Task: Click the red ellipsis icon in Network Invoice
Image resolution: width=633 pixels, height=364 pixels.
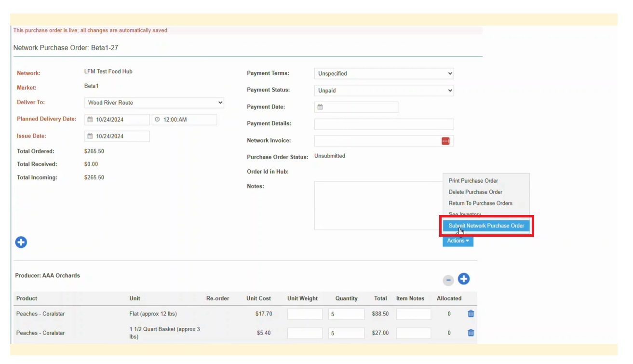Action: point(445,141)
